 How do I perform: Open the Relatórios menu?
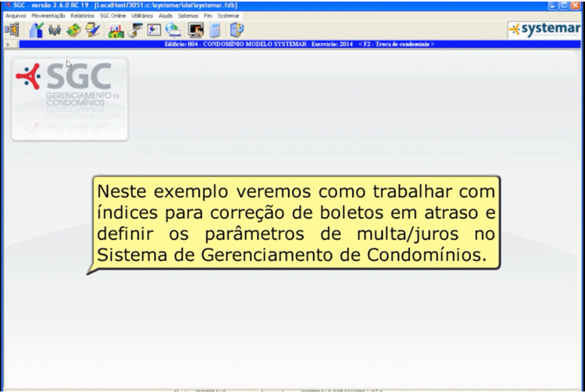(82, 16)
